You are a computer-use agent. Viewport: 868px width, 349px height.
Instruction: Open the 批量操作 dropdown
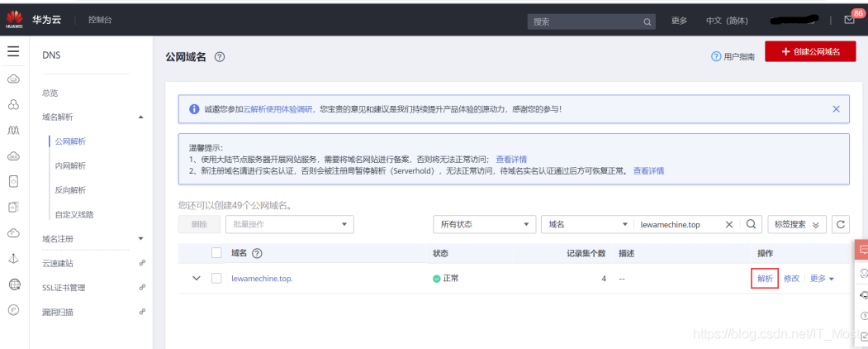pyautogui.click(x=290, y=224)
